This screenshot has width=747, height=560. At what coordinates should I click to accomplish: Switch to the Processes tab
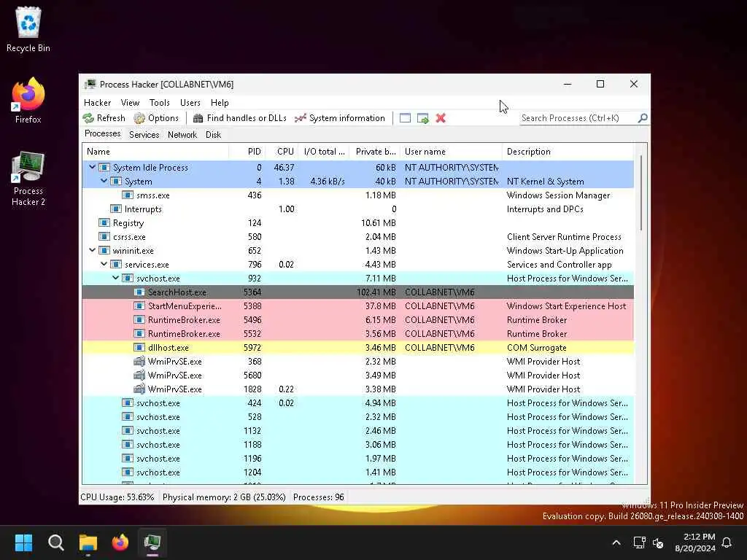click(x=103, y=134)
